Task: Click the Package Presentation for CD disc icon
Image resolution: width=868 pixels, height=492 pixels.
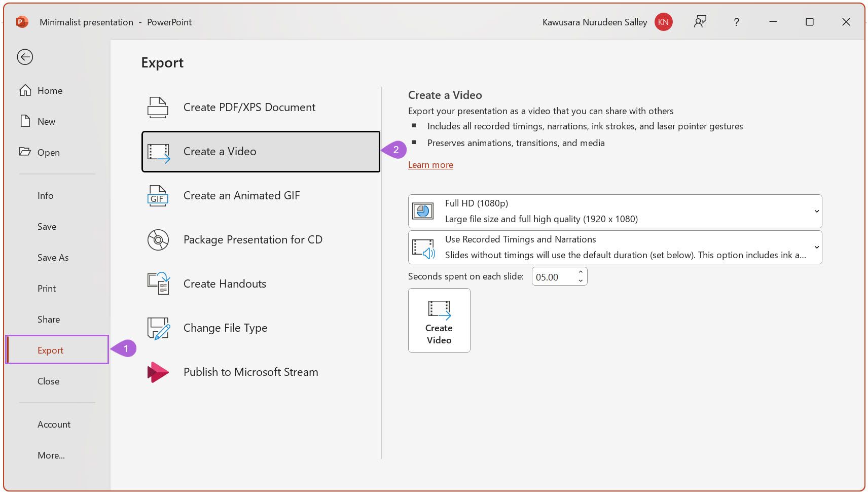Action: (158, 240)
